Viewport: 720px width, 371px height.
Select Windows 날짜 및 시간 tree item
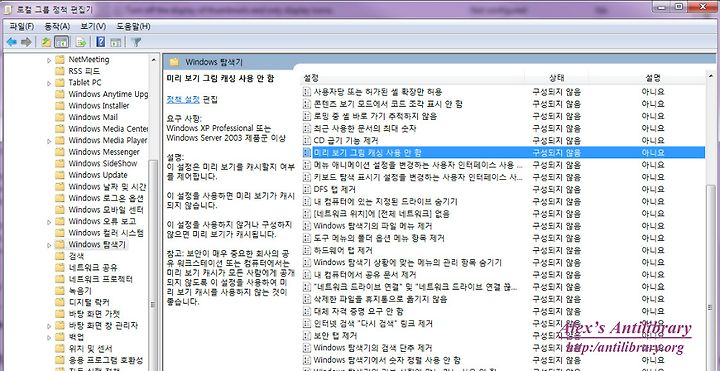[107, 186]
